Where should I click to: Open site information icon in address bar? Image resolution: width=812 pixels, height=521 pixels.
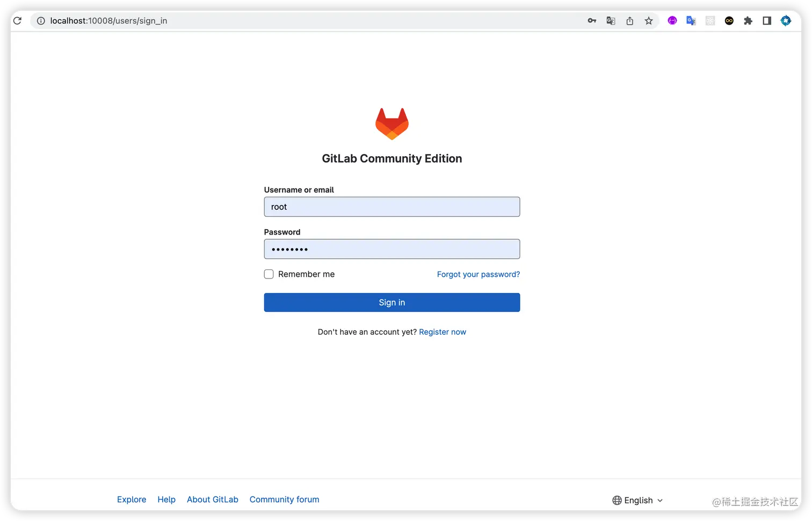point(41,21)
